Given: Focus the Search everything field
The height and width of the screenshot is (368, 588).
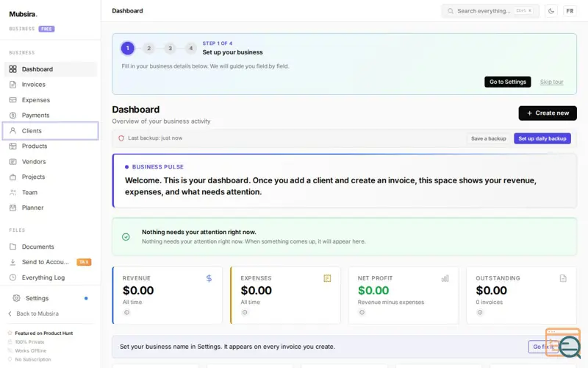Looking at the screenshot, I should (490, 11).
